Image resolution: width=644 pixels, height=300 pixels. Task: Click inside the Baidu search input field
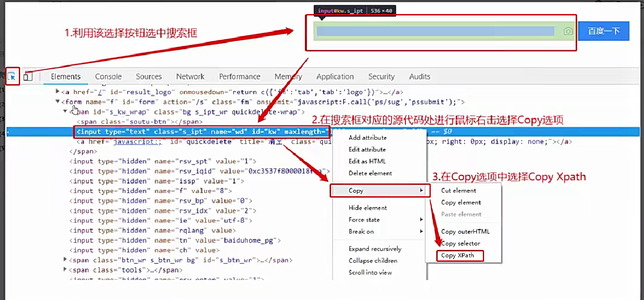(x=435, y=32)
